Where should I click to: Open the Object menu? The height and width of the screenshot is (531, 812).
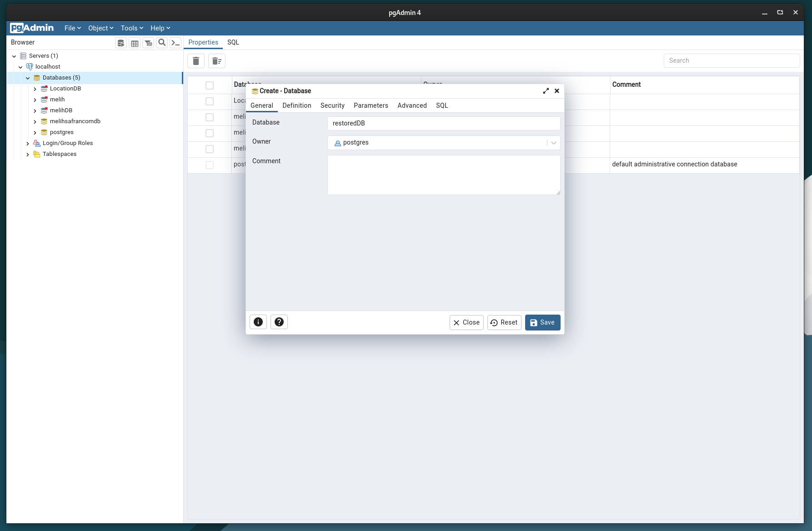[x=101, y=28]
